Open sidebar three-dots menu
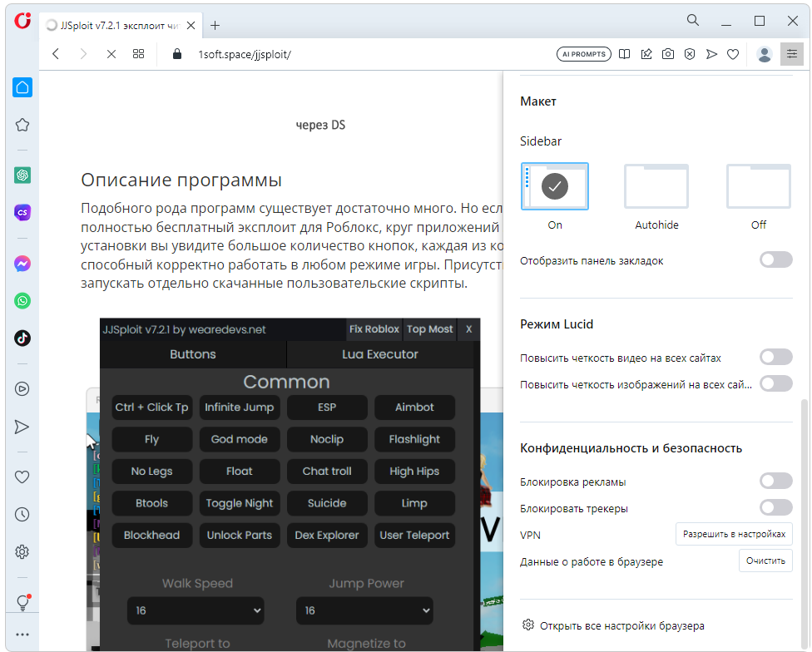The image size is (812, 652). (22, 635)
